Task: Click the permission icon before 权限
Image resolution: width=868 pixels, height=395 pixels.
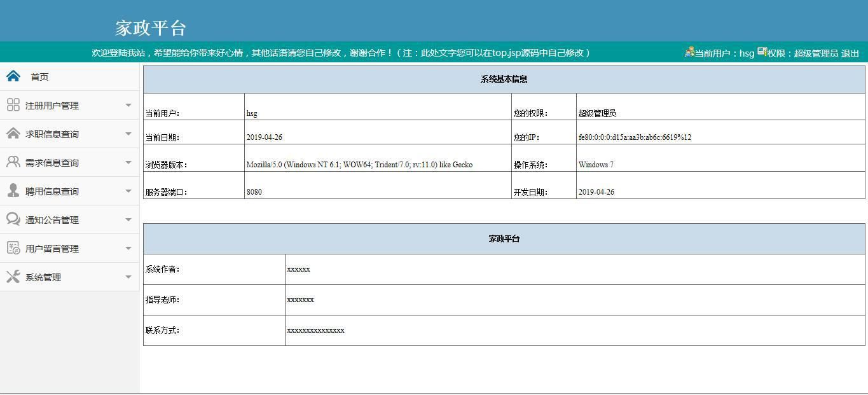Action: point(762,52)
